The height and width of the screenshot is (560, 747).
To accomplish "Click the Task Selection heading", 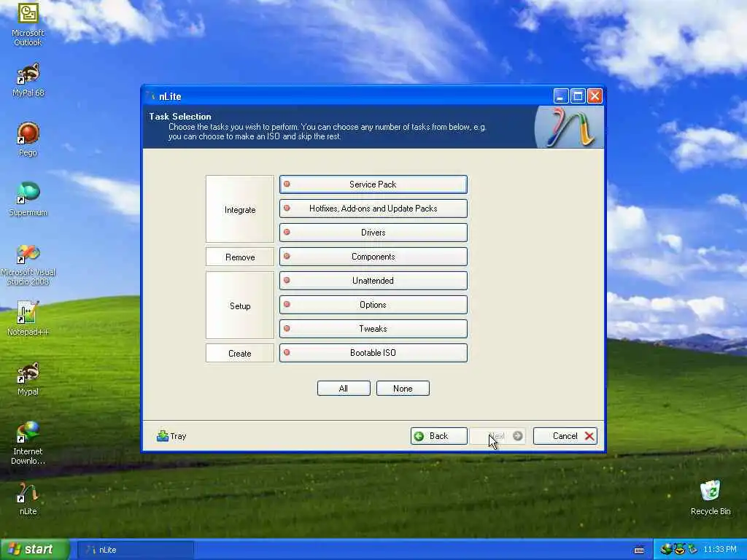I will click(x=180, y=116).
